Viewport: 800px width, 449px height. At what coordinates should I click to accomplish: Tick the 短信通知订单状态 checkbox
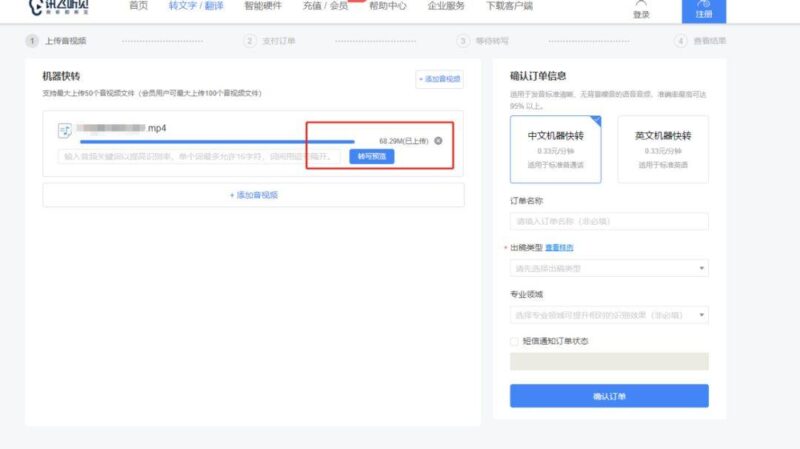pos(514,341)
